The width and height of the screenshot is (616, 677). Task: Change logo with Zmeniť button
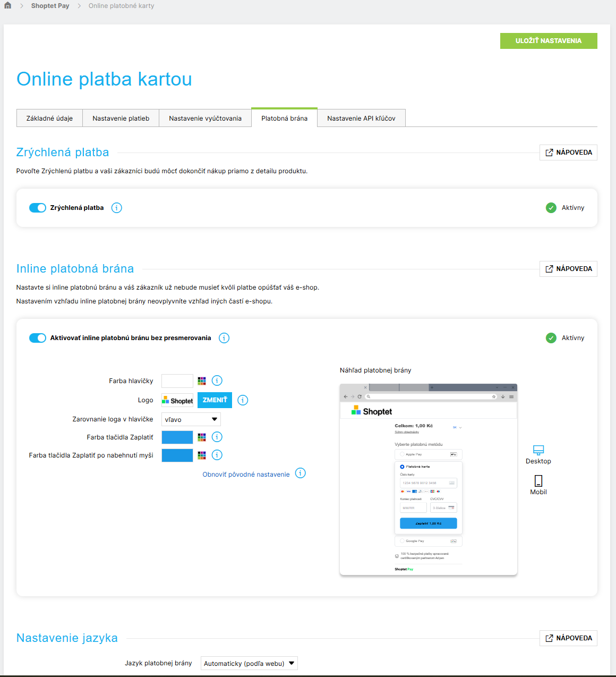click(x=215, y=400)
